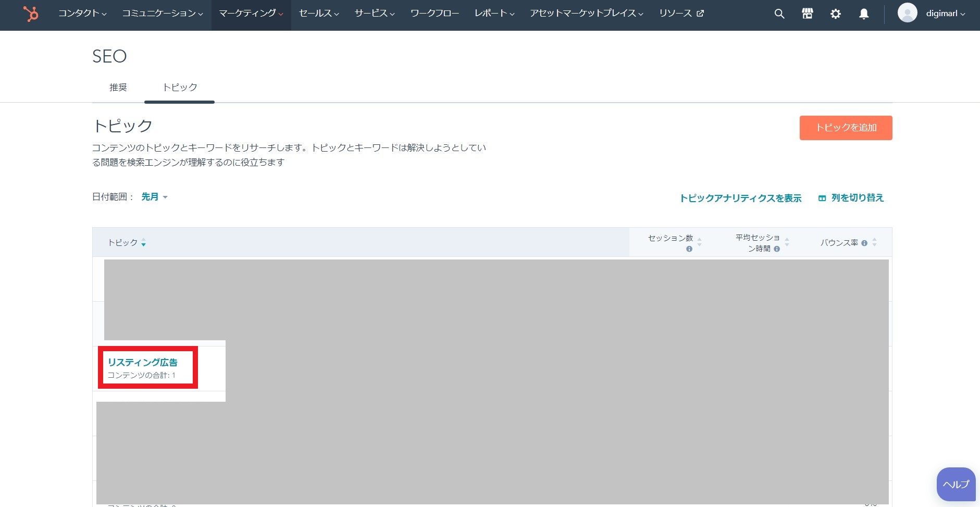
Task: Open the コンタクト dropdown menu
Action: pyautogui.click(x=82, y=14)
